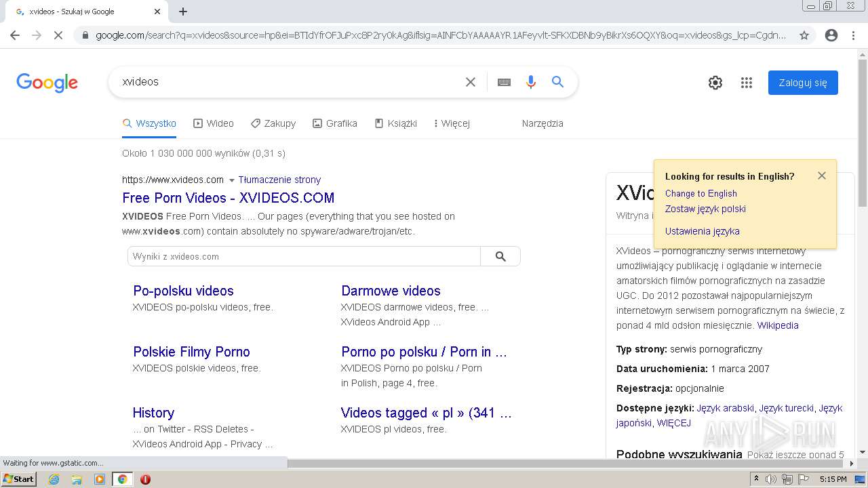View site padlock security info
Screen dimensions: 868x488
(84, 35)
